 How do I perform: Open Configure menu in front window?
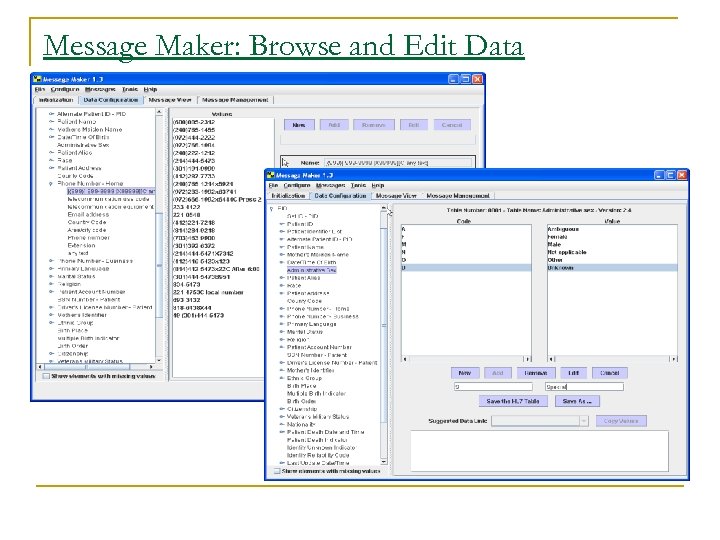pyautogui.click(x=297, y=185)
